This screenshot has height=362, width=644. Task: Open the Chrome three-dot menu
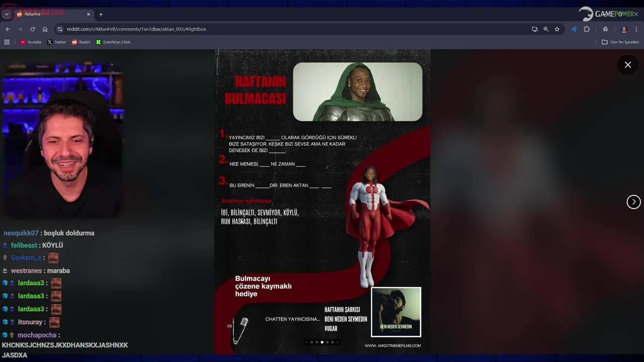[x=636, y=29]
